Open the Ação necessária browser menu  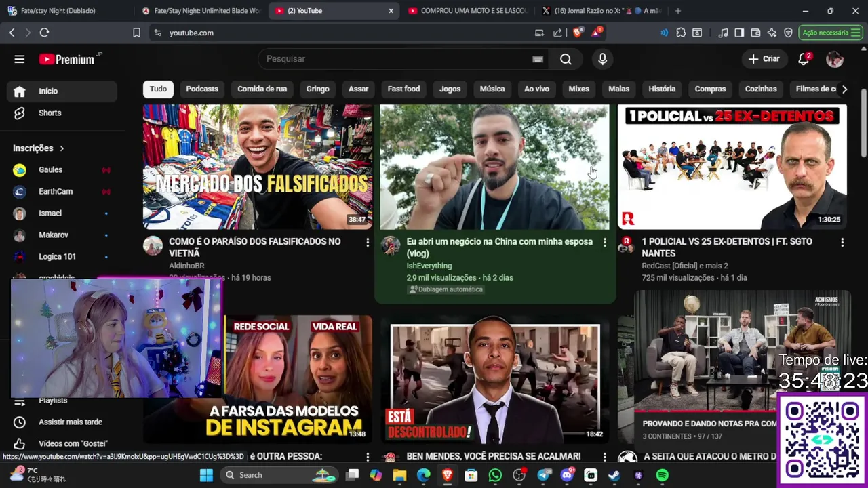point(831,33)
